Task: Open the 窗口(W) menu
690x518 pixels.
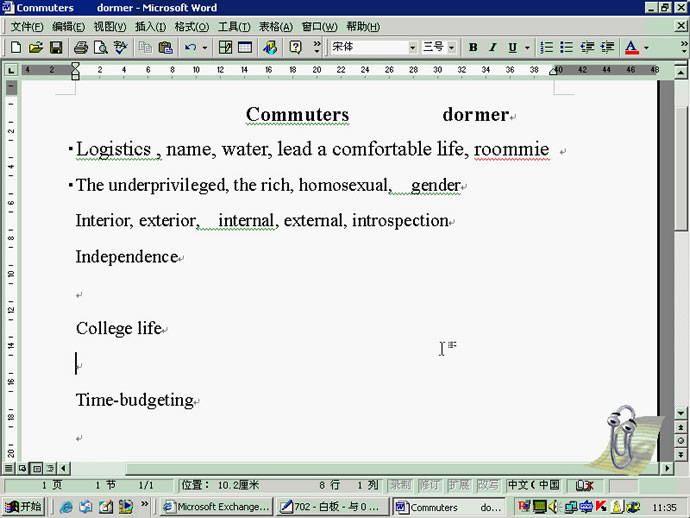Action: click(x=319, y=27)
